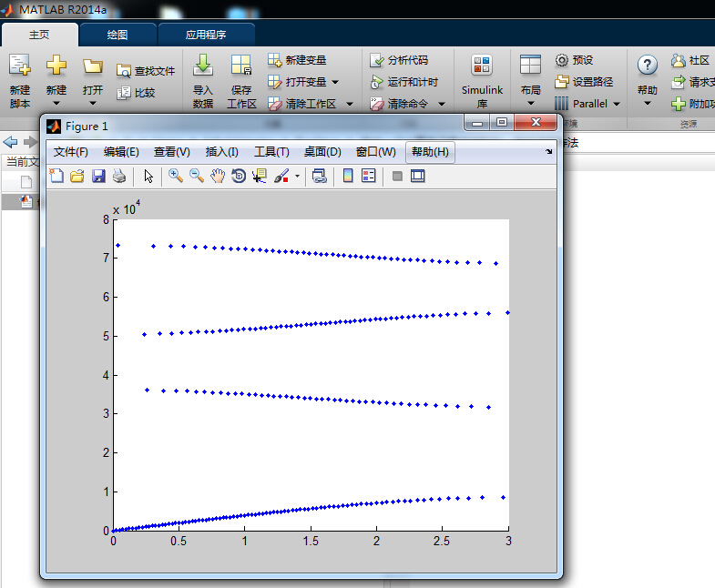This screenshot has width=715, height=588.
Task: Open Figure Window (窗口) menu
Action: pyautogui.click(x=376, y=152)
